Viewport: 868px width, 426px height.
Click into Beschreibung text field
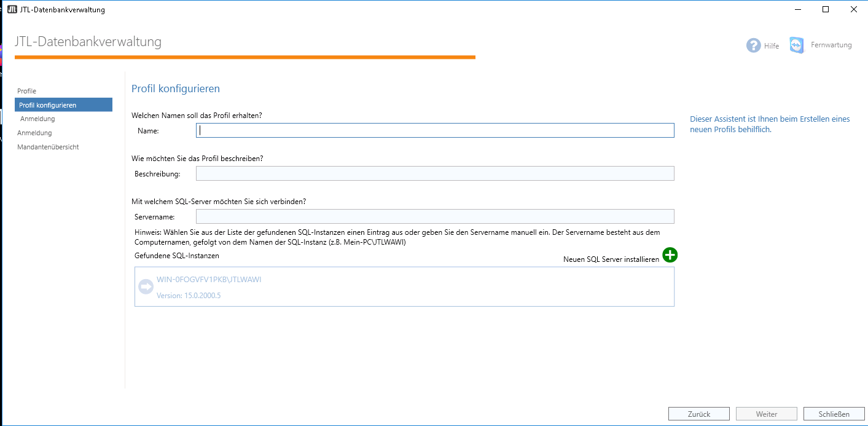click(435, 173)
